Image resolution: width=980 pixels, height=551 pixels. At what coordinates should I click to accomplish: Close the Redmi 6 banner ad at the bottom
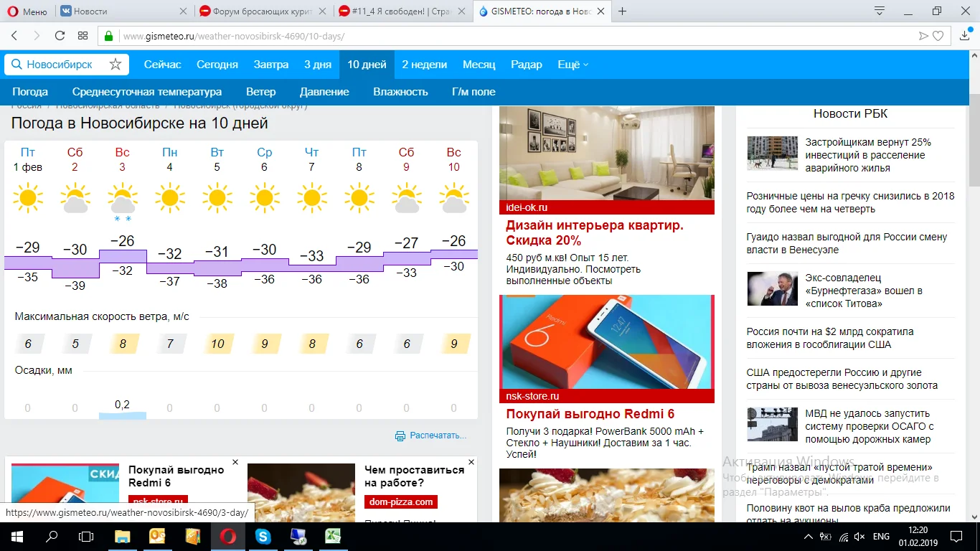click(x=235, y=462)
